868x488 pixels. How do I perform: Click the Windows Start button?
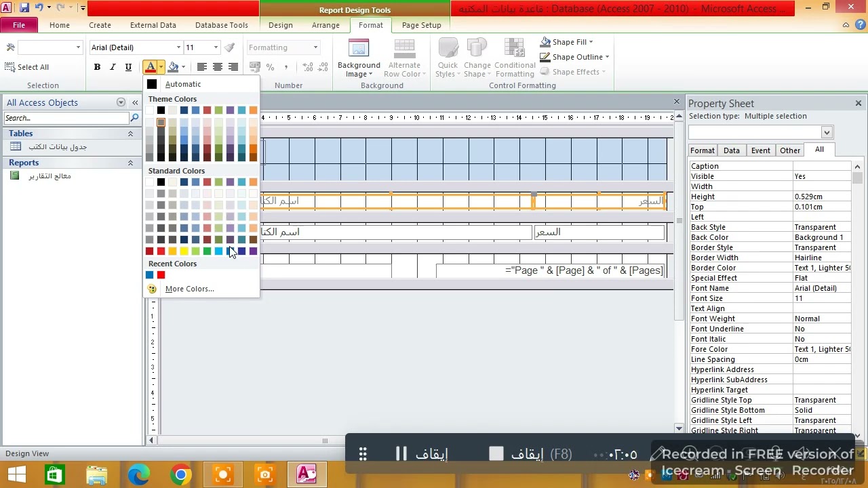click(16, 474)
